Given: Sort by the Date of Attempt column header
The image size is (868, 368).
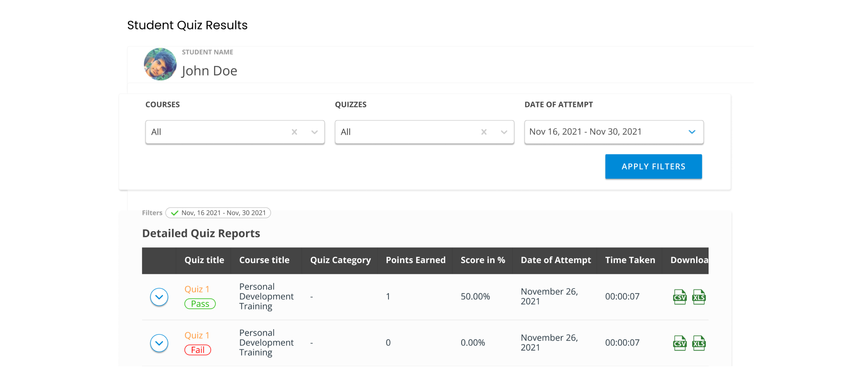Looking at the screenshot, I should [x=555, y=260].
